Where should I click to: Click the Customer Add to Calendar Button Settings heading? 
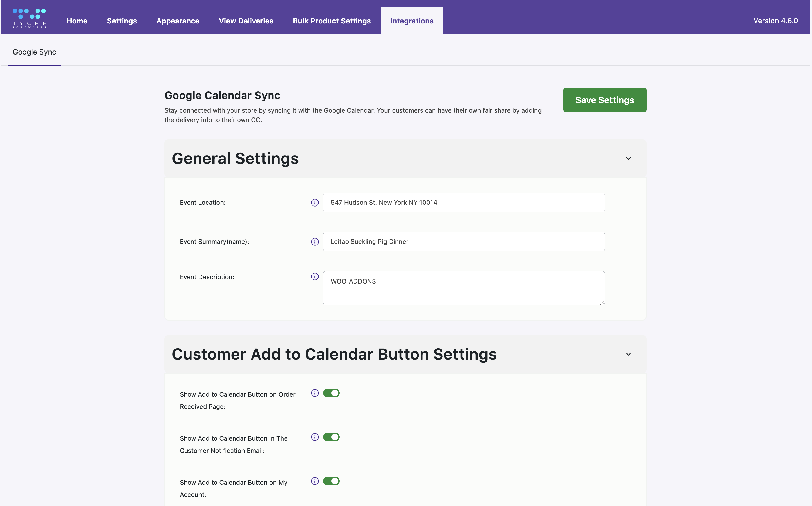coord(334,354)
